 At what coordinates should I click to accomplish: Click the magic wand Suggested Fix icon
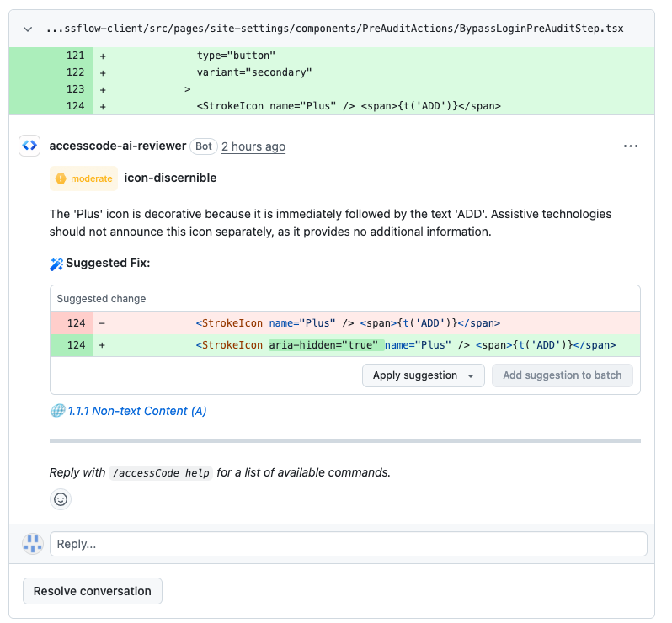(56, 264)
